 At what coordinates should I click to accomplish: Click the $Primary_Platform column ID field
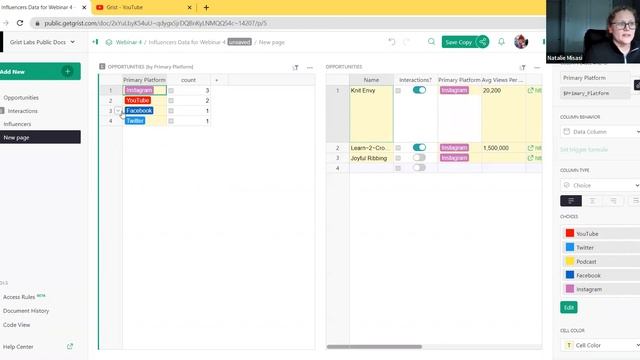click(595, 93)
